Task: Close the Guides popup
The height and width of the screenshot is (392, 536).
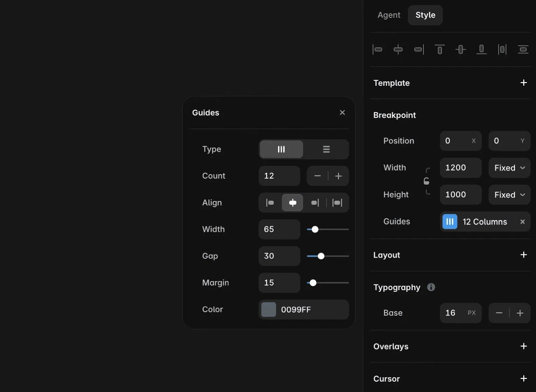Action: pos(342,113)
